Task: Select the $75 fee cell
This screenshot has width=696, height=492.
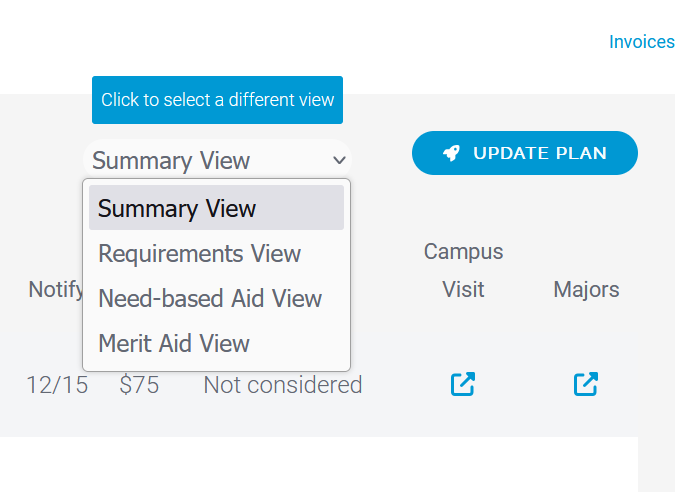Action: 139,385
